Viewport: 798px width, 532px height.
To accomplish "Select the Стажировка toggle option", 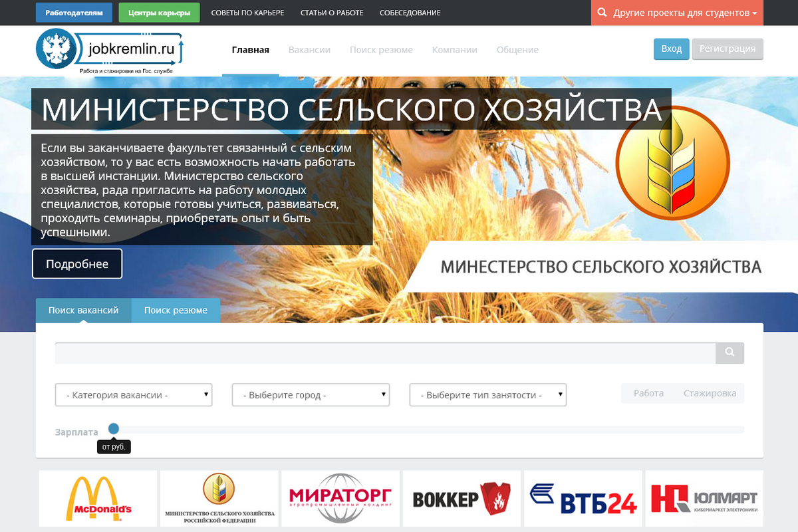I will click(710, 394).
